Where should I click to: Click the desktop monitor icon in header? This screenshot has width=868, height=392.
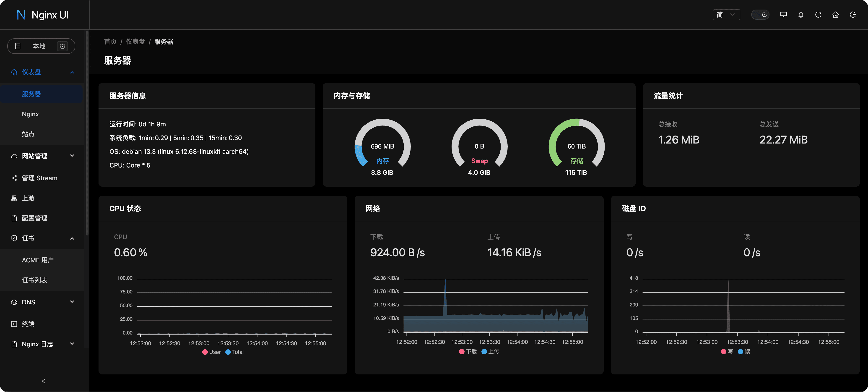(783, 15)
